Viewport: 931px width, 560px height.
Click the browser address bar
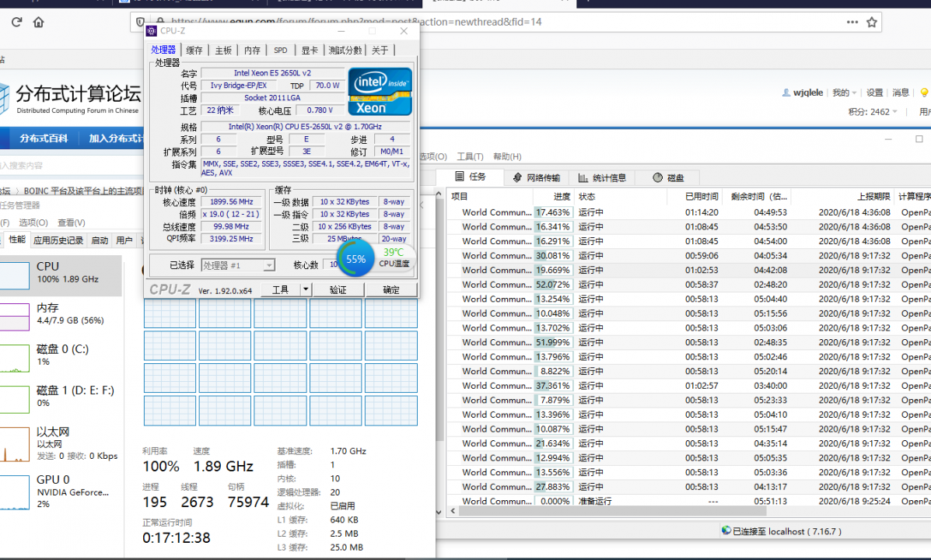[505, 22]
